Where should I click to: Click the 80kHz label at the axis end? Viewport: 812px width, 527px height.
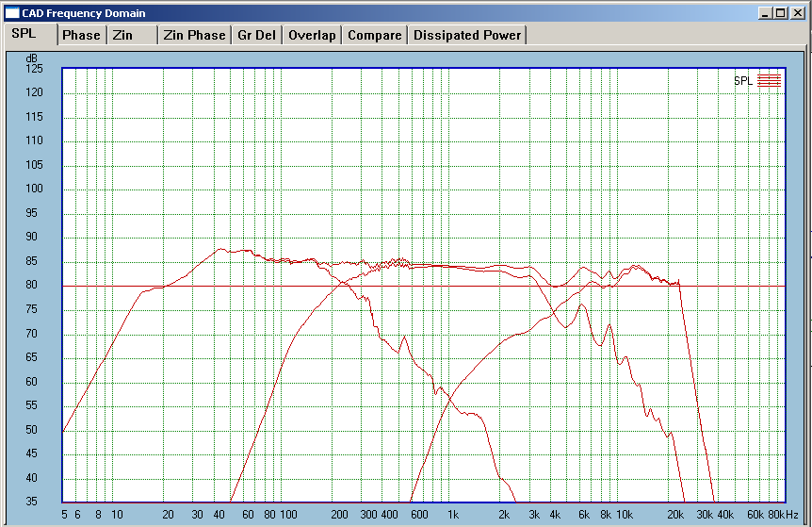[784, 515]
